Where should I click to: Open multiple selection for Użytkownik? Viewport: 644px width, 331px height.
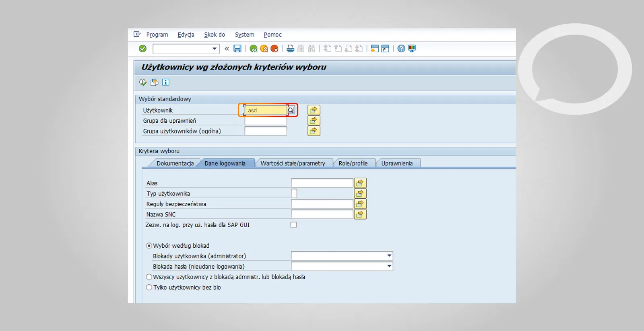pos(314,110)
